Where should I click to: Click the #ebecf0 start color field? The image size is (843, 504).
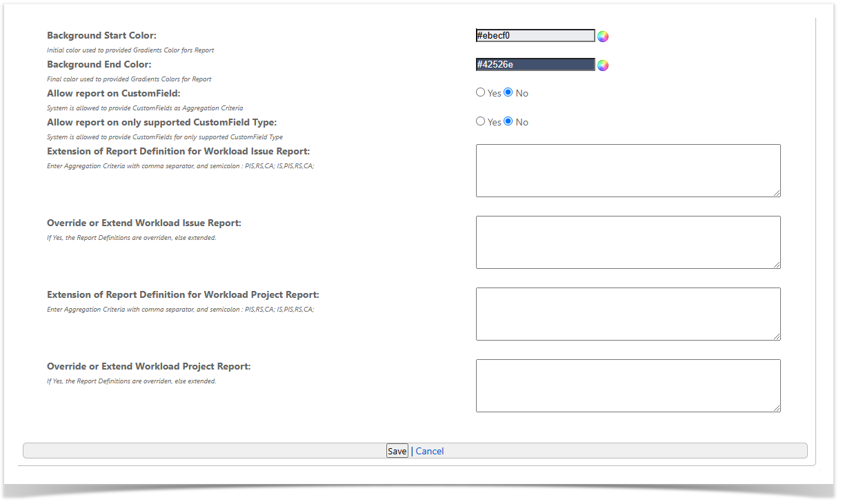coord(535,36)
